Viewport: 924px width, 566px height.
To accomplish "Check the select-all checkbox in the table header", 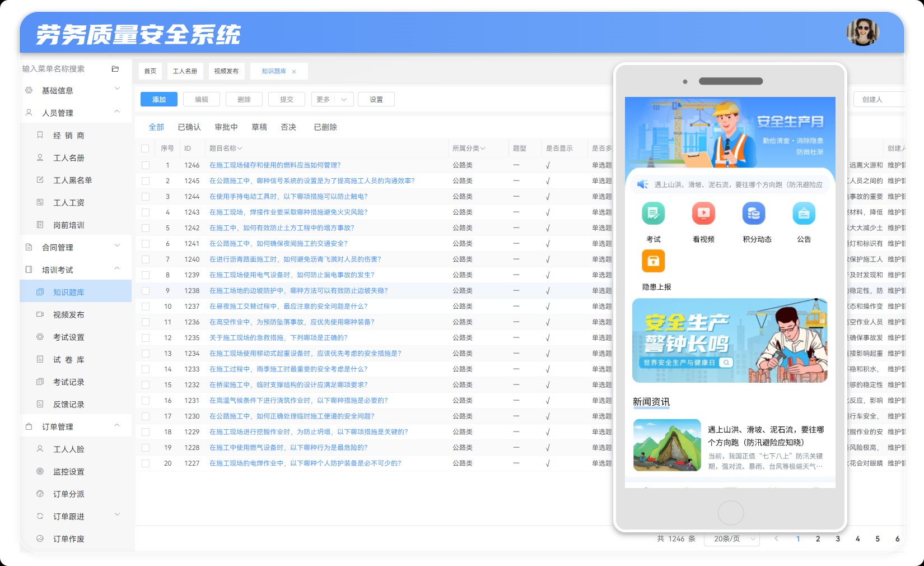I will coord(146,148).
